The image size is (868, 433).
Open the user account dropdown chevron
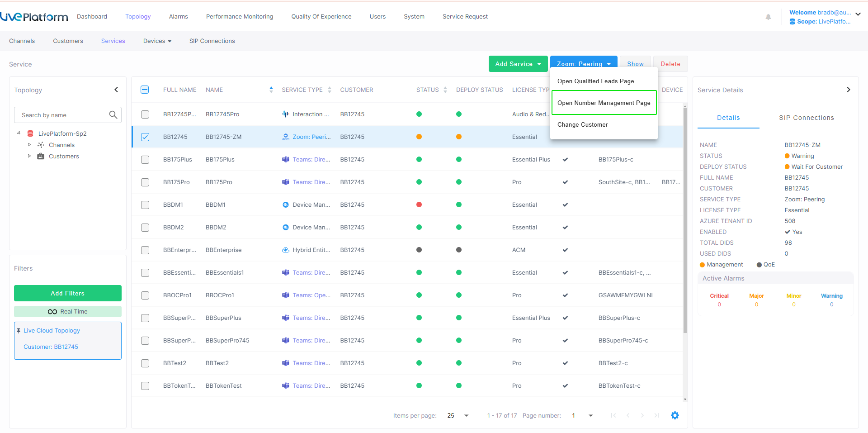pos(858,14)
